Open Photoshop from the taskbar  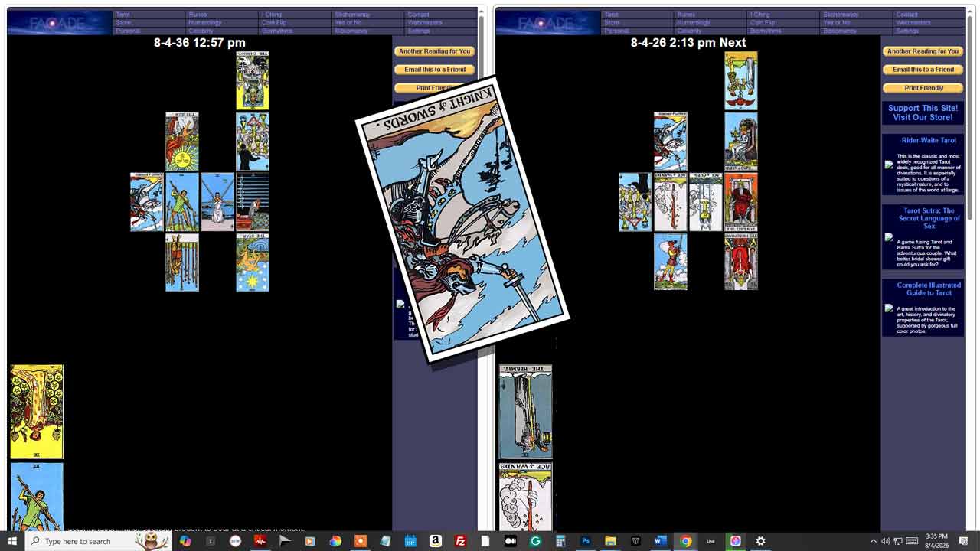(586, 541)
